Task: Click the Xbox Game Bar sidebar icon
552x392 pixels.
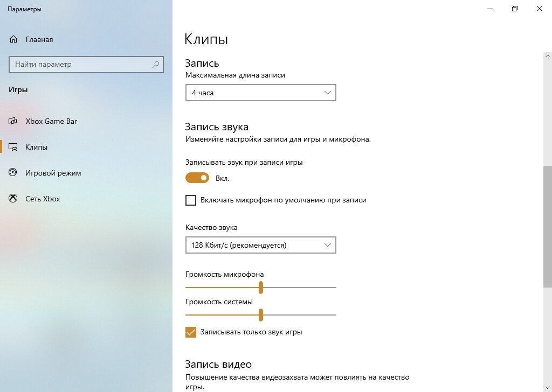Action: click(x=13, y=121)
